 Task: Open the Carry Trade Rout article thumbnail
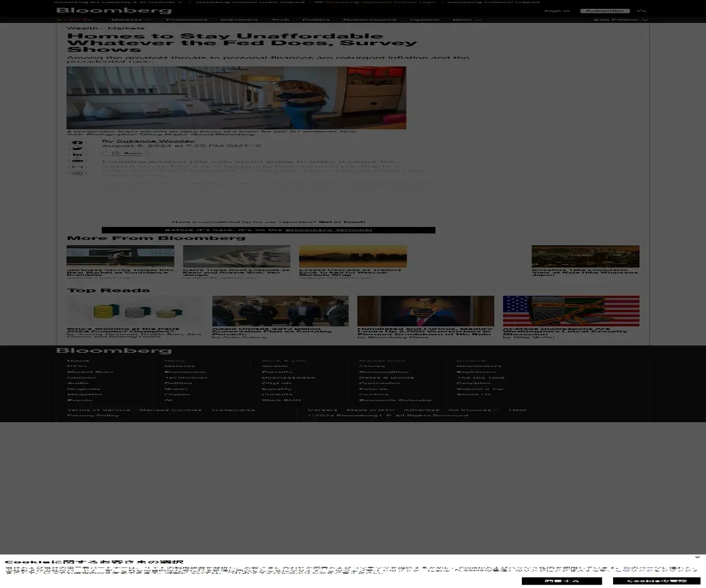pyautogui.click(x=237, y=256)
